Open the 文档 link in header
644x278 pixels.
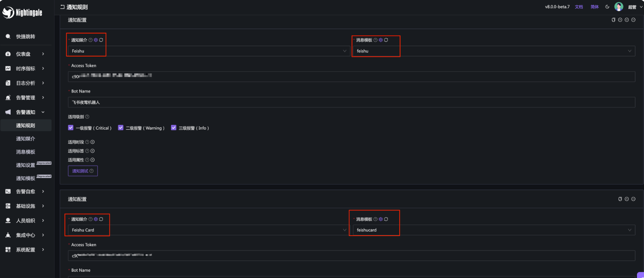pyautogui.click(x=579, y=7)
